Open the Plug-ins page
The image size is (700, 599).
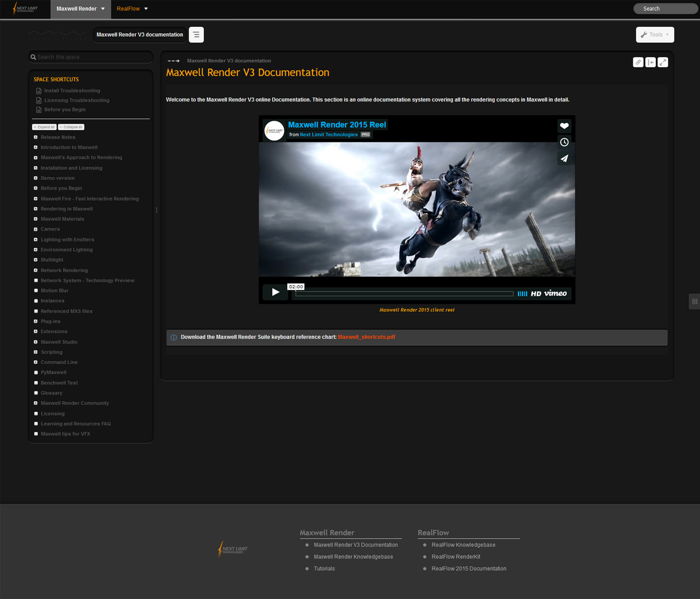click(51, 321)
